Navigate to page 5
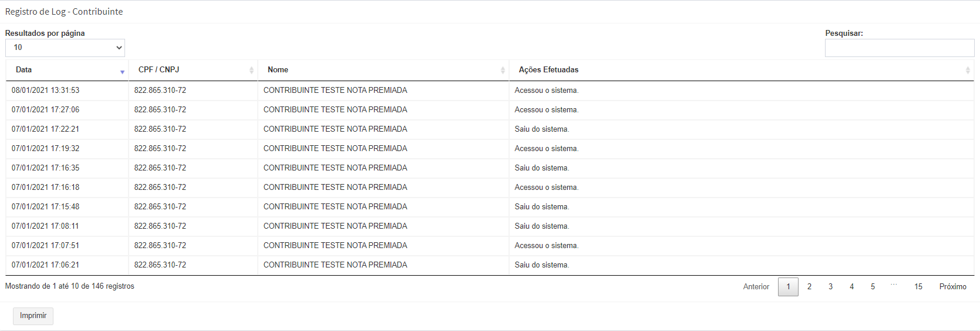 (x=873, y=287)
